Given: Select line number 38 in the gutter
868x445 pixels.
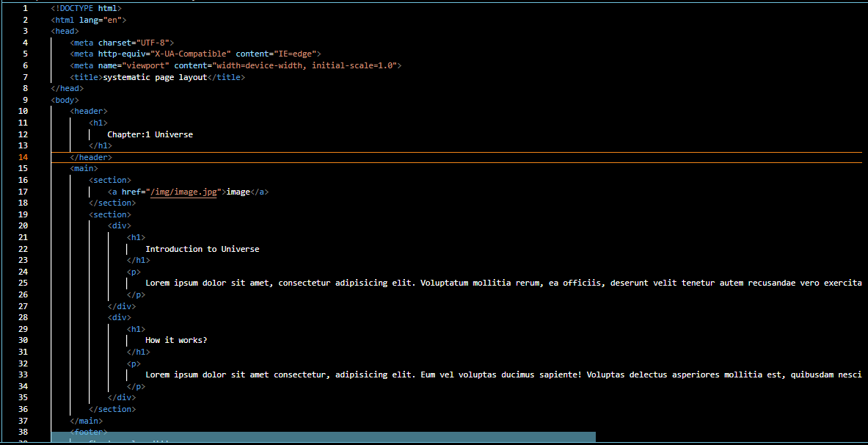Looking at the screenshot, I should pos(23,432).
